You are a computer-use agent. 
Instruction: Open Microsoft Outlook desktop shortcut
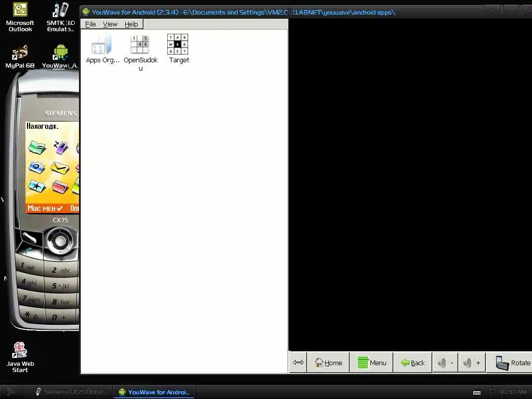pyautogui.click(x=20, y=17)
